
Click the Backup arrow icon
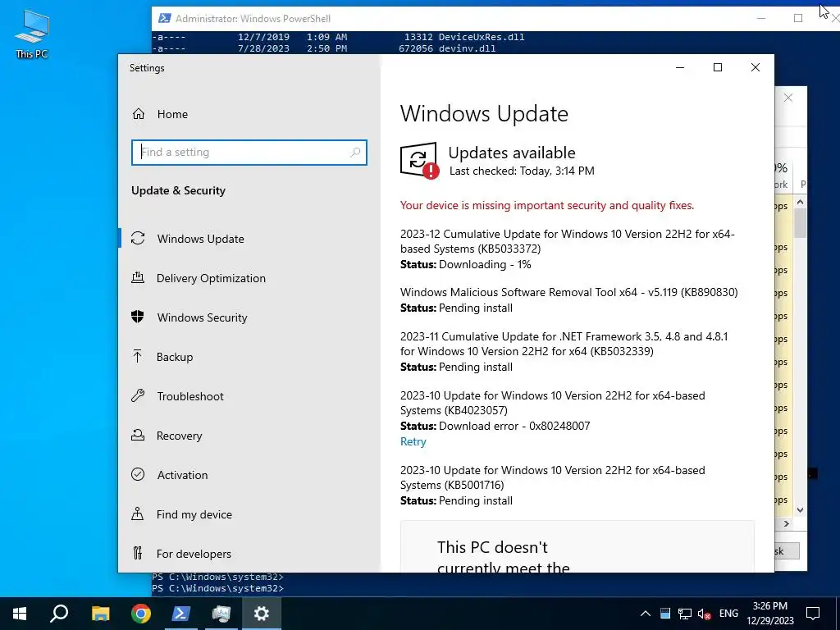[137, 356]
